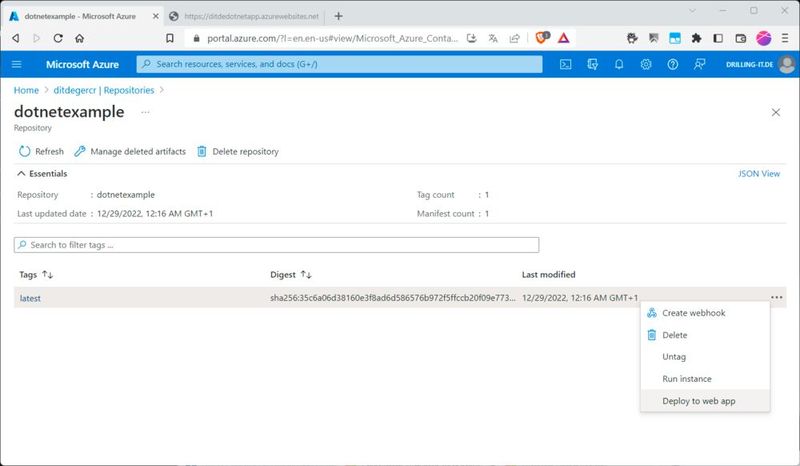The image size is (800, 466).
Task: Open the browser wallet icon
Action: tap(741, 38)
